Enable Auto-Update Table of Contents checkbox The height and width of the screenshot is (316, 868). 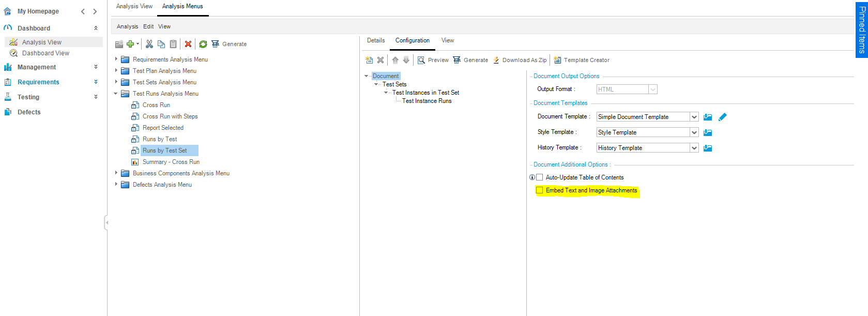coord(540,177)
